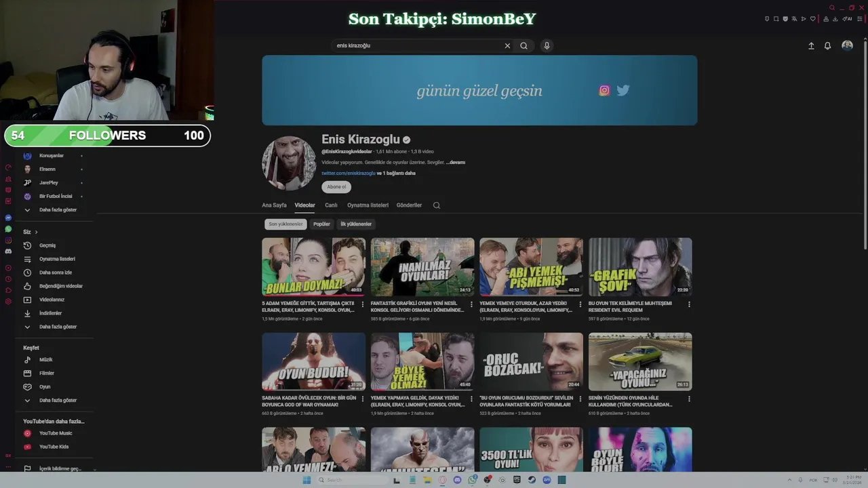This screenshot has width=868, height=488.
Task: Open Windows Start menu
Action: pos(307,480)
